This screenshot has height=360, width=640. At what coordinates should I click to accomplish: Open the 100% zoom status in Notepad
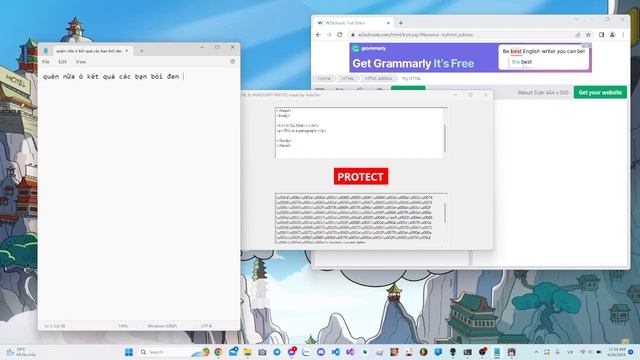click(123, 326)
